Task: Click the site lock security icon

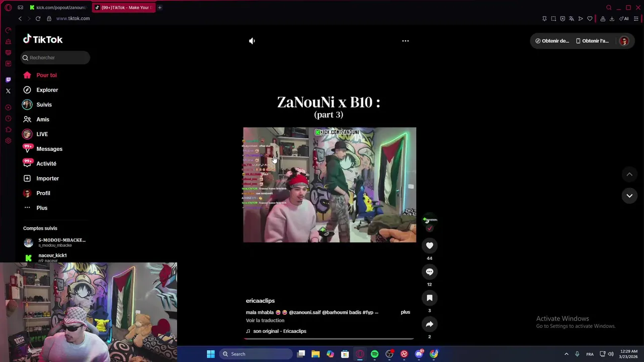Action: pyautogui.click(x=49, y=19)
